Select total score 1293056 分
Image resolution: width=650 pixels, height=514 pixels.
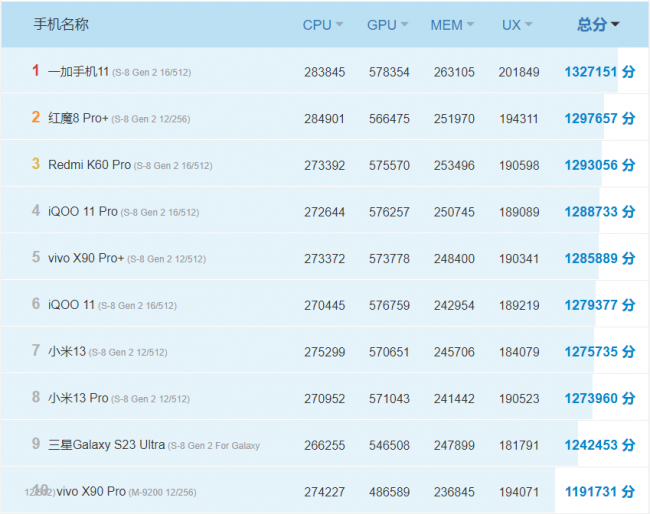599,165
